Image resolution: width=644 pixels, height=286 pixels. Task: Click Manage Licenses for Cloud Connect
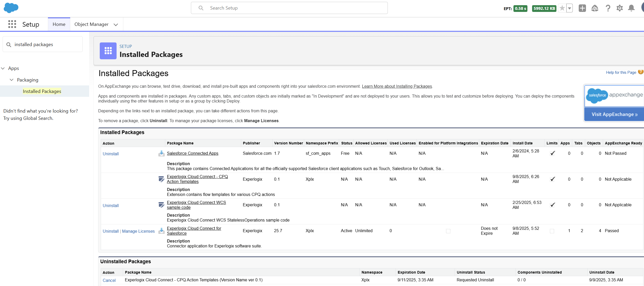(138, 231)
